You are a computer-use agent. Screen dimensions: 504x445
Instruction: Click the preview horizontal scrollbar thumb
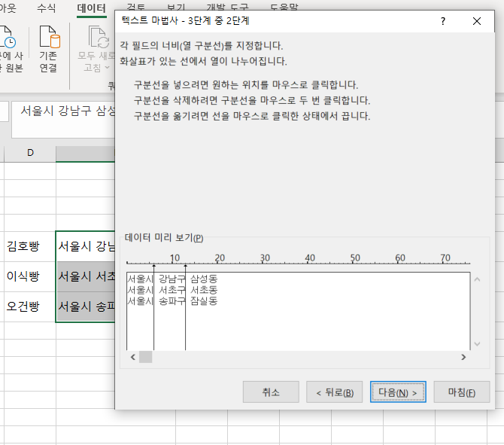click(x=145, y=357)
